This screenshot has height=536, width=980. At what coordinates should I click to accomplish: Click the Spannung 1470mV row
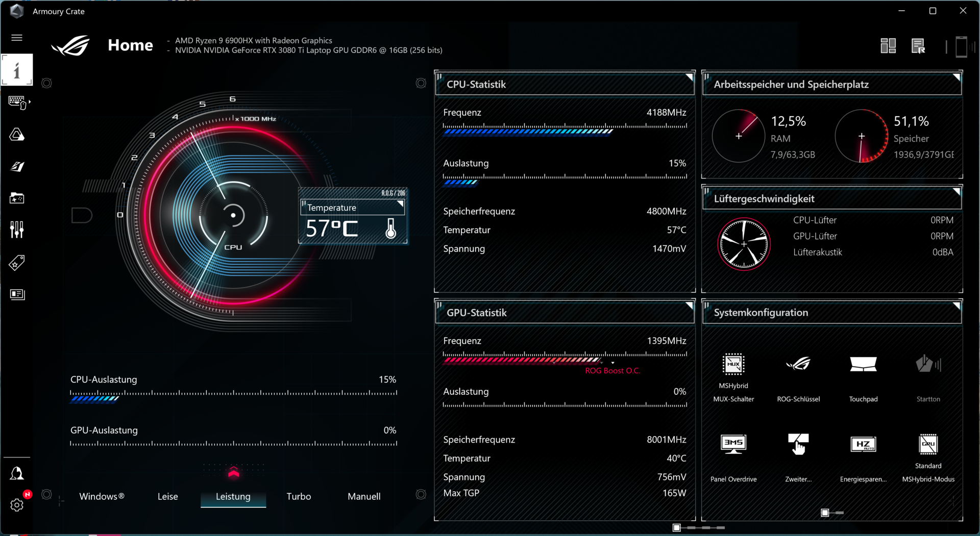(x=565, y=249)
